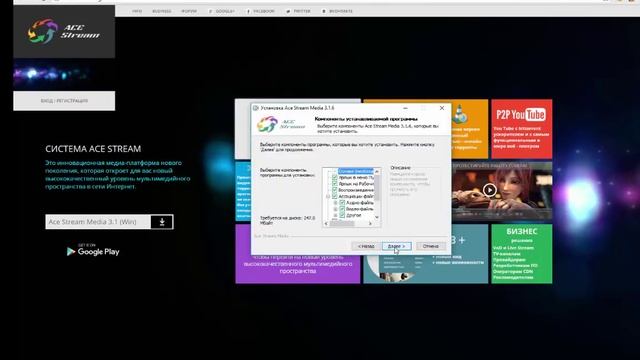
Task: Click the component list scroll-up arrow
Action: pyautogui.click(x=377, y=171)
